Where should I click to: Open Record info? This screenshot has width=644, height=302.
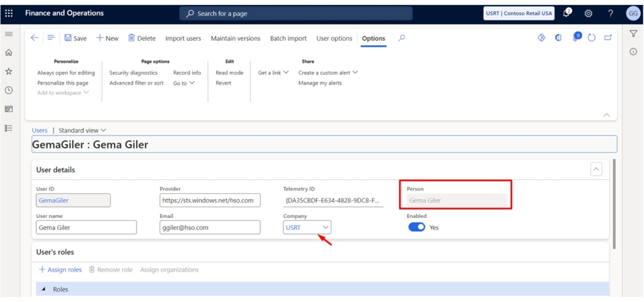(188, 73)
